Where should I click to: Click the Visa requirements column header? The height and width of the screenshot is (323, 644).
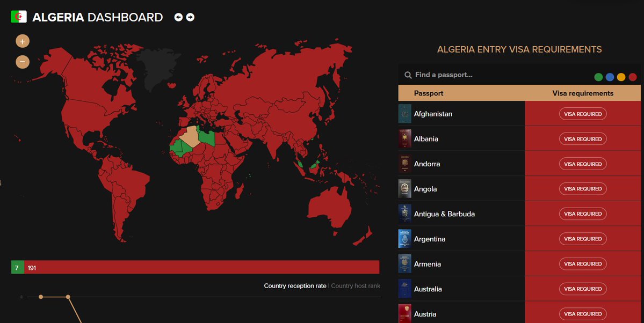click(x=583, y=93)
